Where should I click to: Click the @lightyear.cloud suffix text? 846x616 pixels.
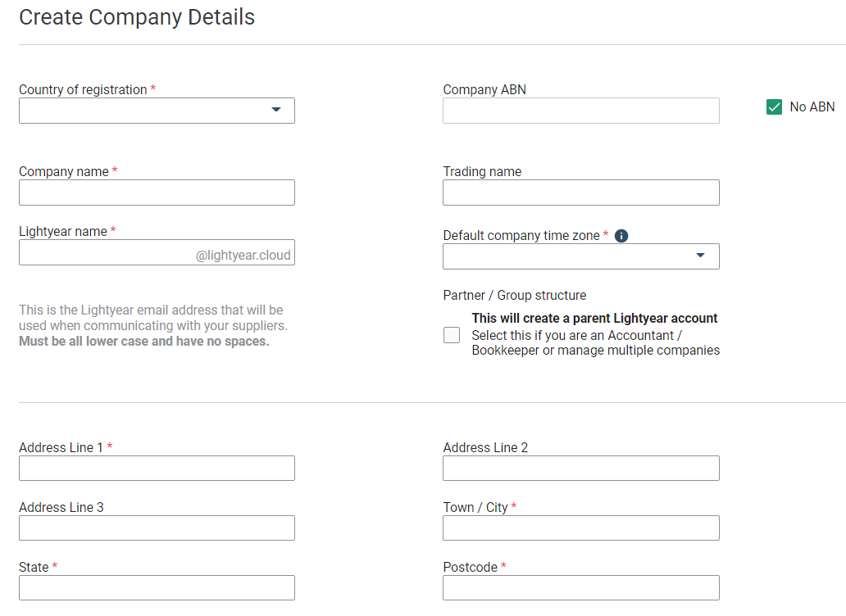(x=243, y=255)
